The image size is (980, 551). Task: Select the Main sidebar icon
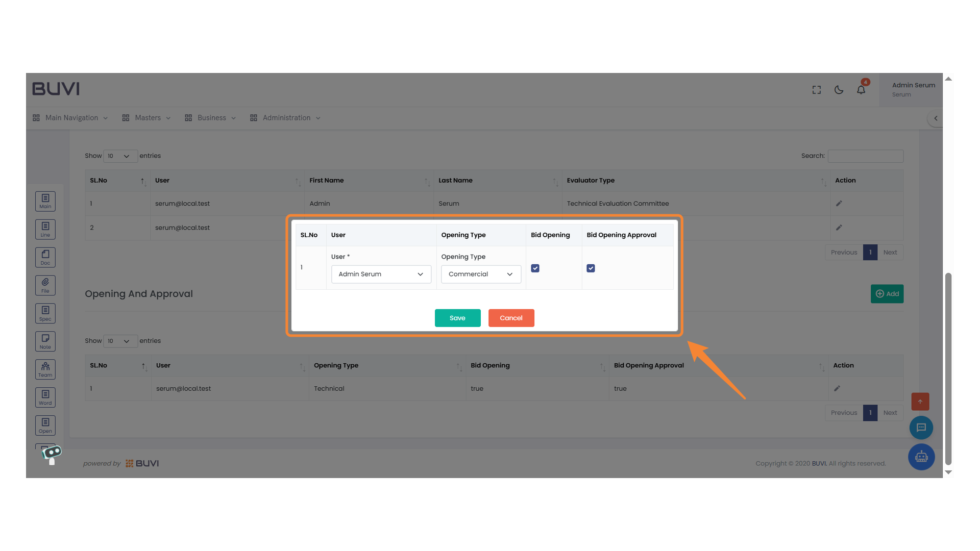pos(45,201)
